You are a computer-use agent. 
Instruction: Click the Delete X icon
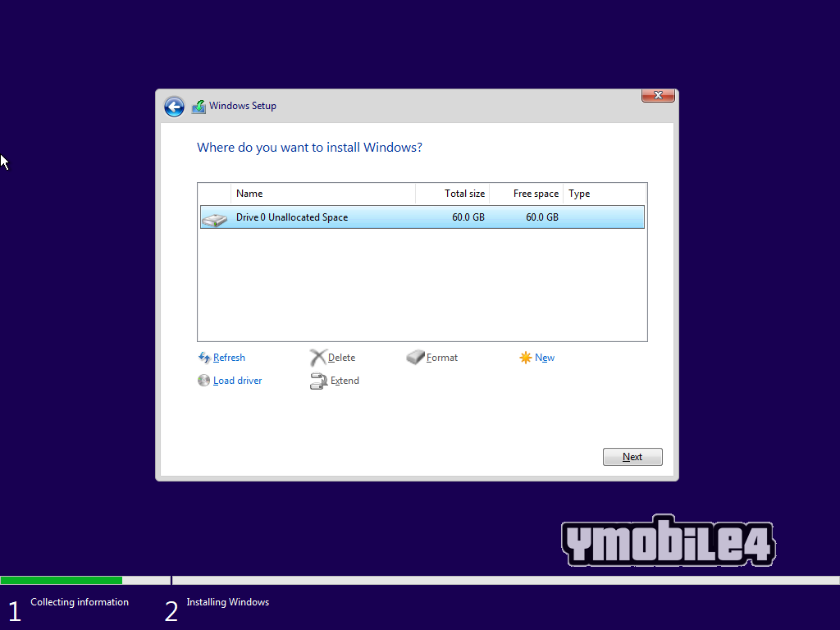click(318, 358)
